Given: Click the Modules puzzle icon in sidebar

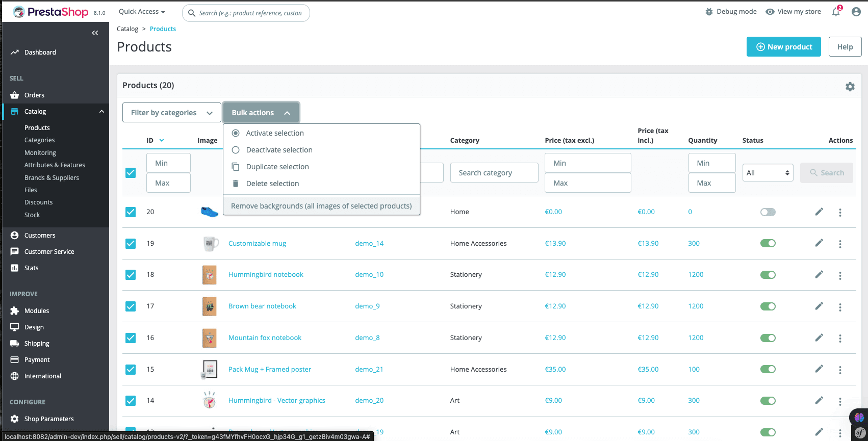Looking at the screenshot, I should pyautogui.click(x=14, y=310).
